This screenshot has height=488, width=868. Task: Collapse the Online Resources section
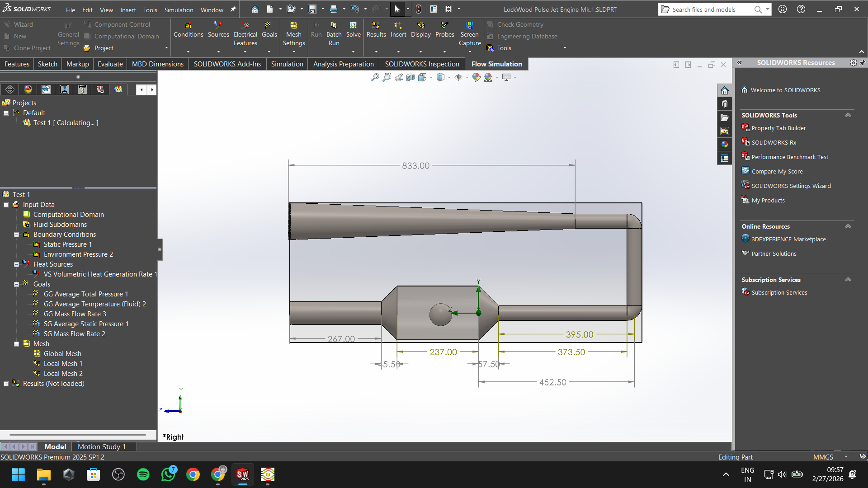point(848,226)
